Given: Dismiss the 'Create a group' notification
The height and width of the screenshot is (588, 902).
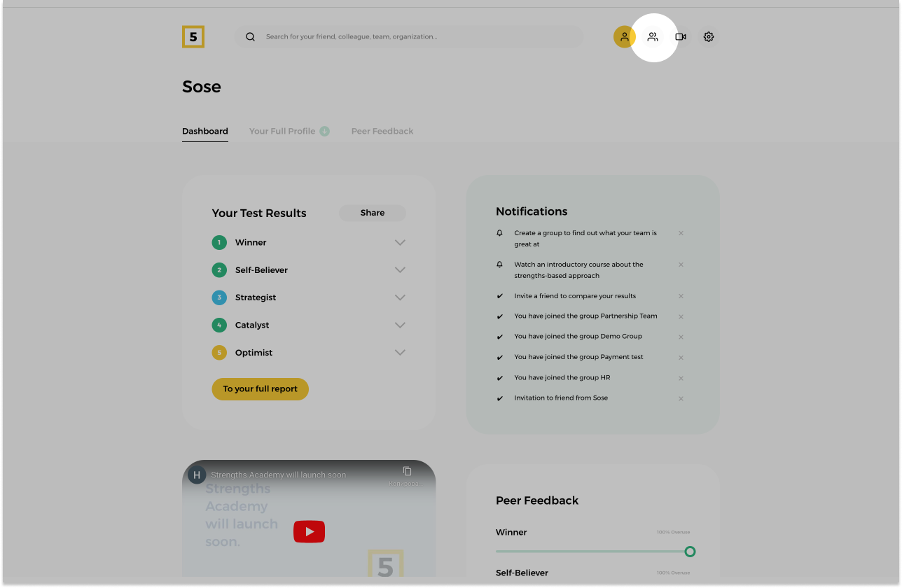Looking at the screenshot, I should 681,233.
